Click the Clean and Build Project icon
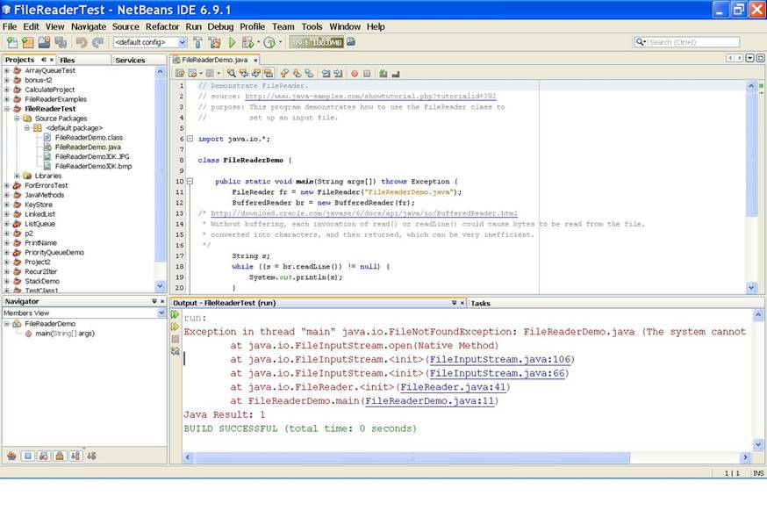 point(215,42)
